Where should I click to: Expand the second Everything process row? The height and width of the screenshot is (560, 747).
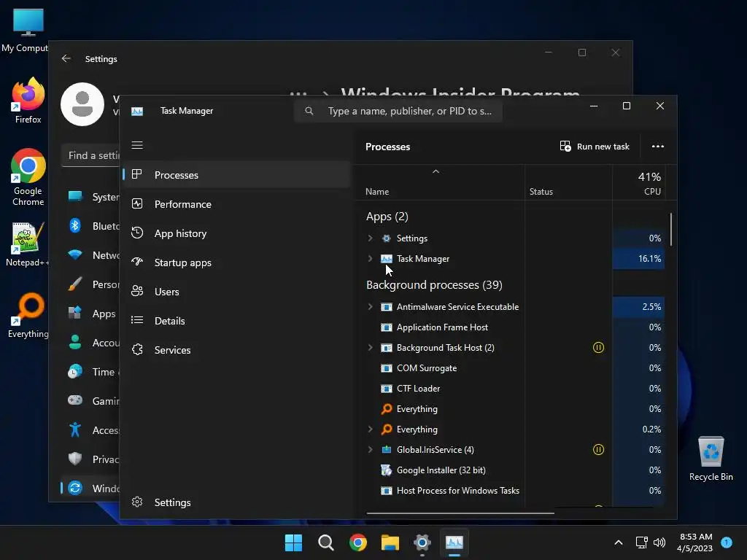[370, 429]
